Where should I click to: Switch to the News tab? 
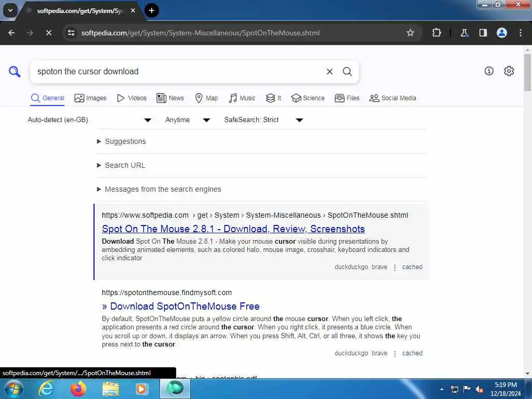tap(170, 98)
